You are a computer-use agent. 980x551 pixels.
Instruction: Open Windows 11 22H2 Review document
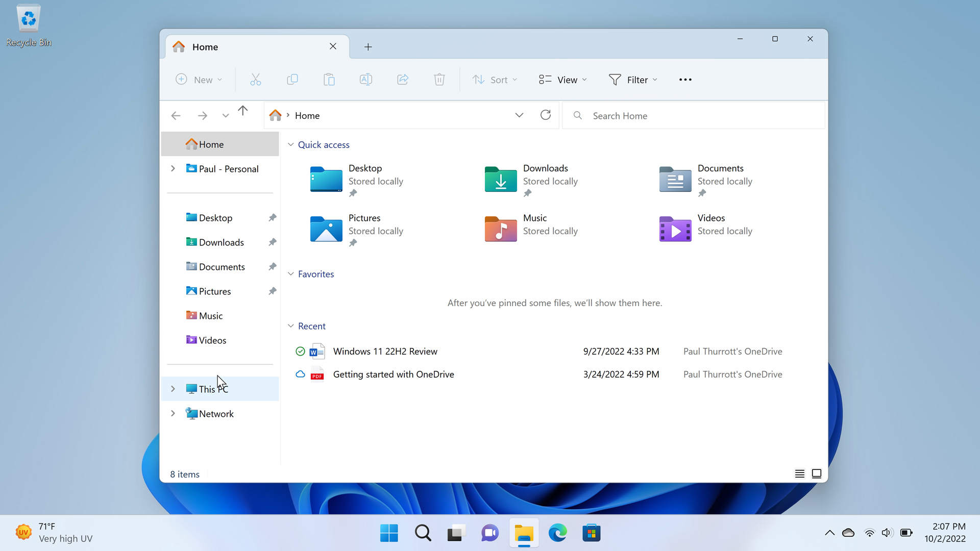click(x=385, y=352)
